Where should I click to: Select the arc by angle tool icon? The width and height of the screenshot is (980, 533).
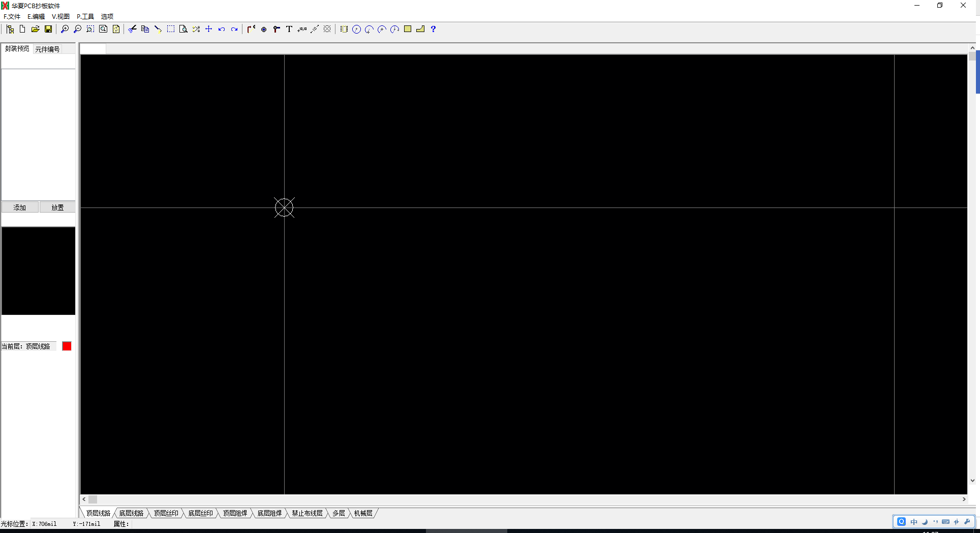(x=394, y=29)
